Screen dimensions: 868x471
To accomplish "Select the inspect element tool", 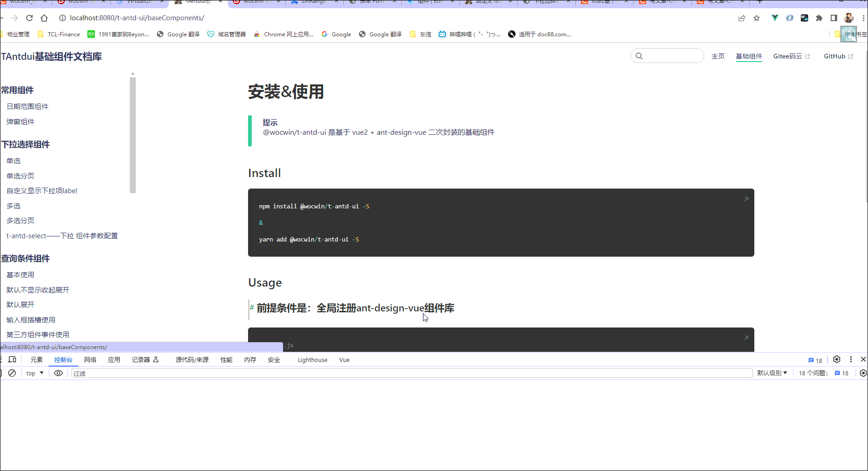I will [2, 360].
